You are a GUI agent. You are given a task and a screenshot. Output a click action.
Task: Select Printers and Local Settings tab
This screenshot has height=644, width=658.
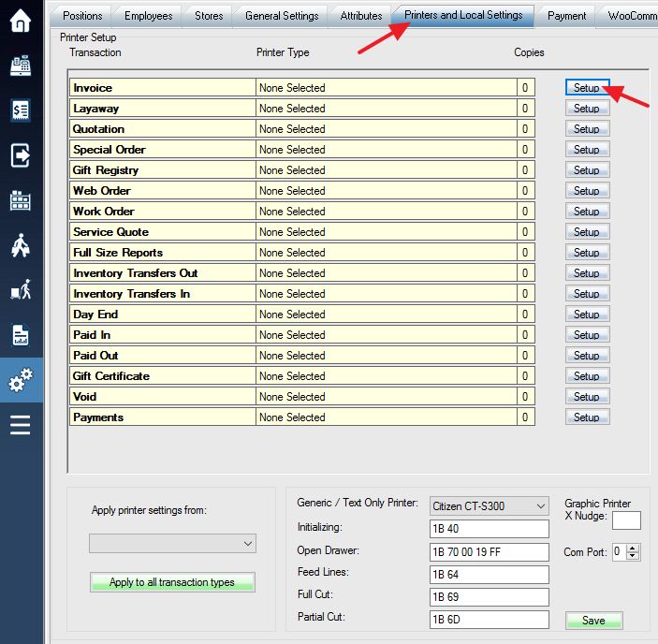click(x=463, y=15)
